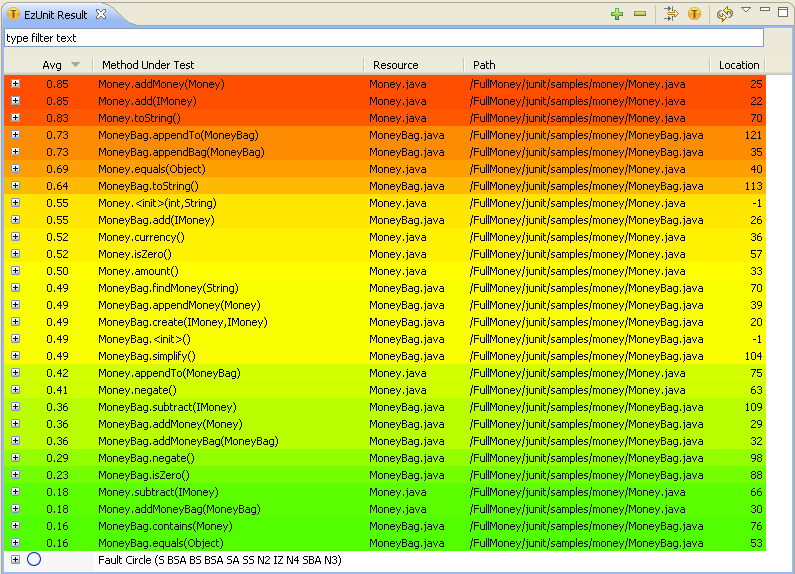
Task: Select MoneyBag.create(IMoney,IMoney) method
Action: coord(183,322)
